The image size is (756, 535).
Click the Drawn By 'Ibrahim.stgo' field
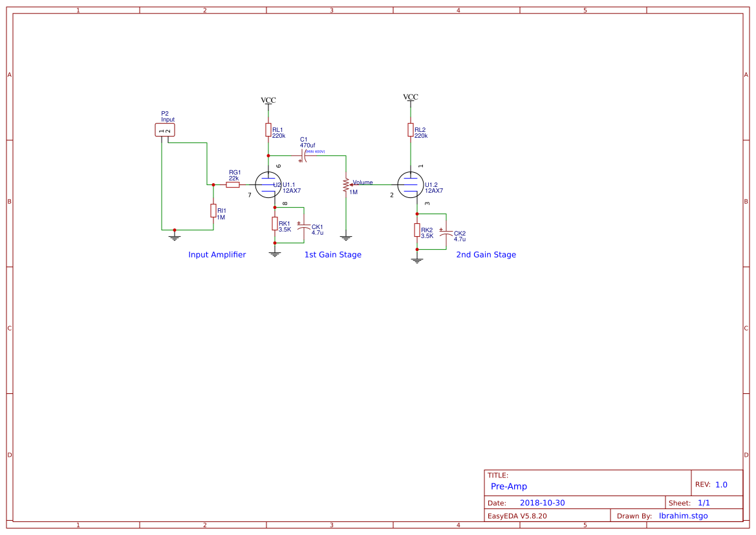(682, 516)
